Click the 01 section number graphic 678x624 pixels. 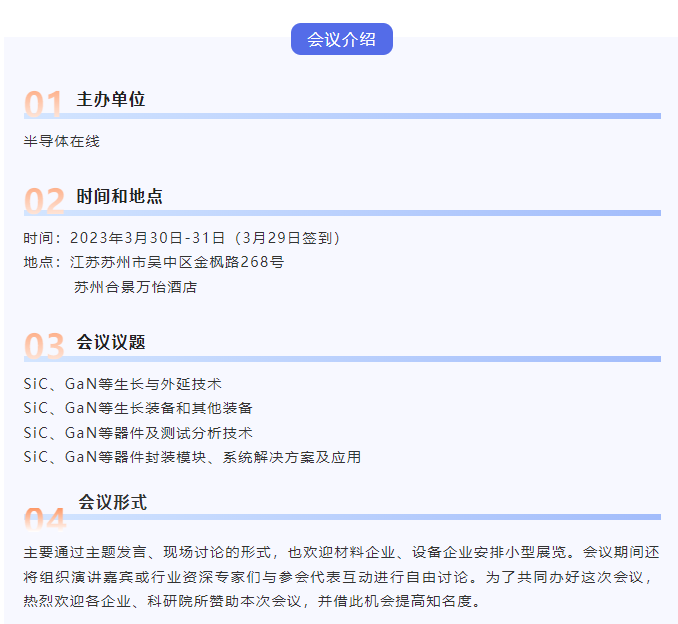click(x=44, y=104)
